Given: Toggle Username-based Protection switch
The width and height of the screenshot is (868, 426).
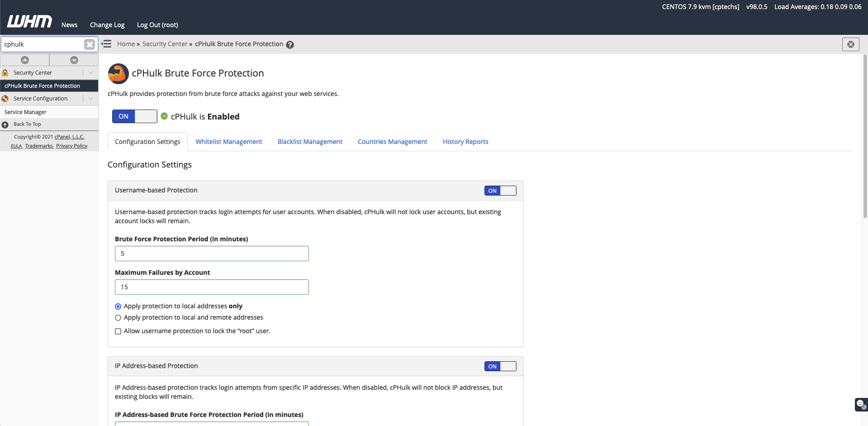Looking at the screenshot, I should (500, 191).
